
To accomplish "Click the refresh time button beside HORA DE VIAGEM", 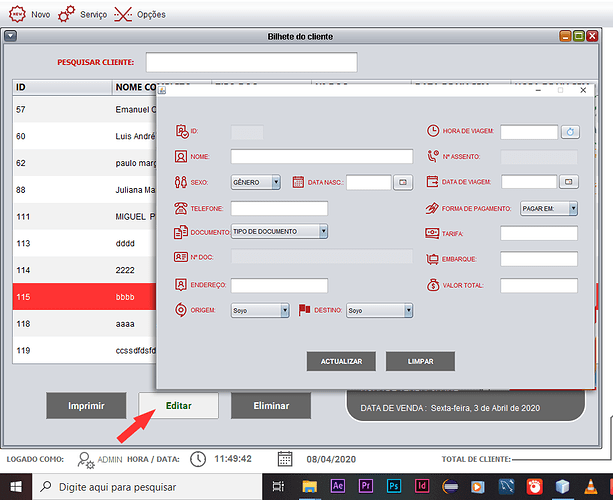I will (x=570, y=132).
